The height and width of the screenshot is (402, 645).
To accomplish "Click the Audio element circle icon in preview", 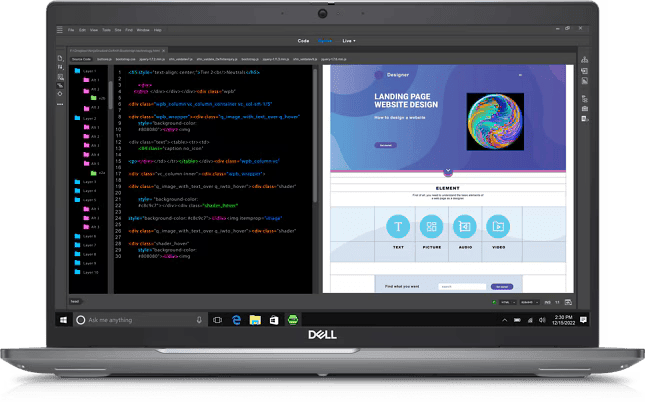I will [465, 226].
